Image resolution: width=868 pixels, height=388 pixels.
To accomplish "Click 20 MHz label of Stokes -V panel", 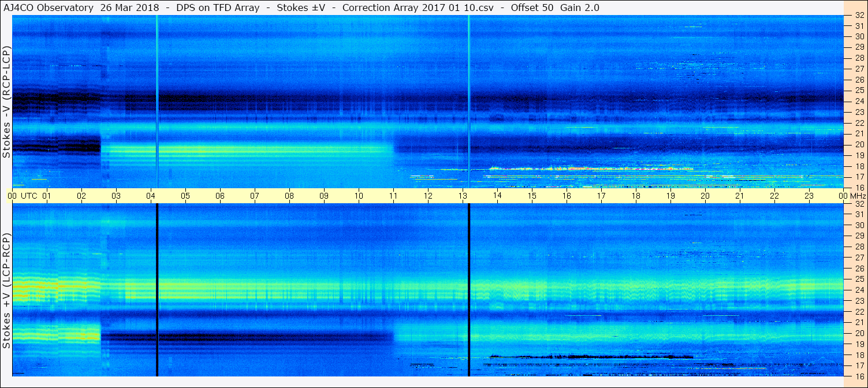I will [x=859, y=144].
